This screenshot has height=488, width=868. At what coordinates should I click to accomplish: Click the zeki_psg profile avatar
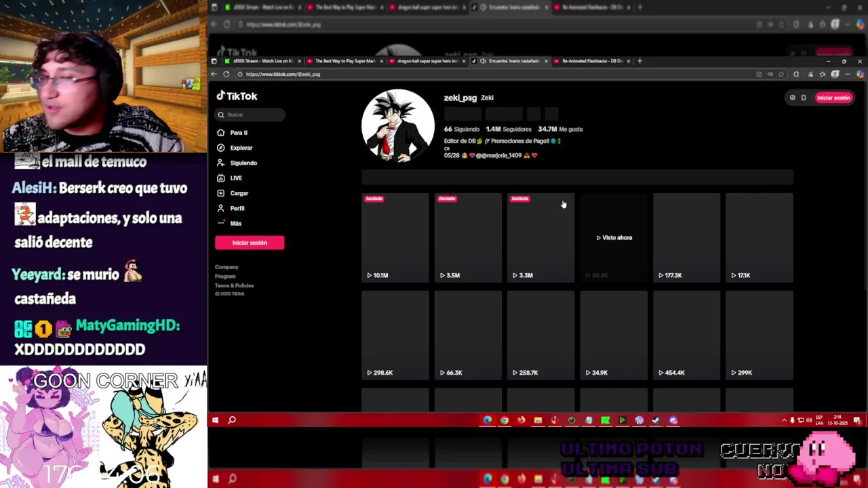(398, 126)
